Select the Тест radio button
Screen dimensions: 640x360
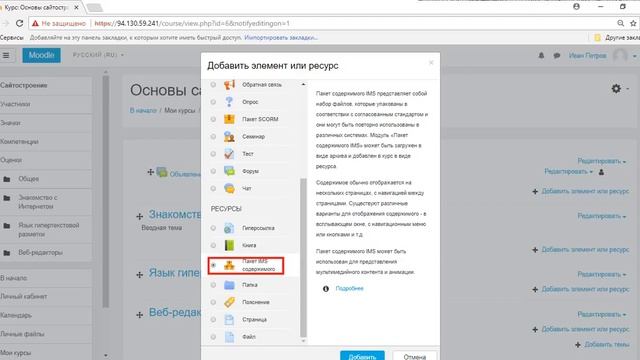click(x=213, y=154)
